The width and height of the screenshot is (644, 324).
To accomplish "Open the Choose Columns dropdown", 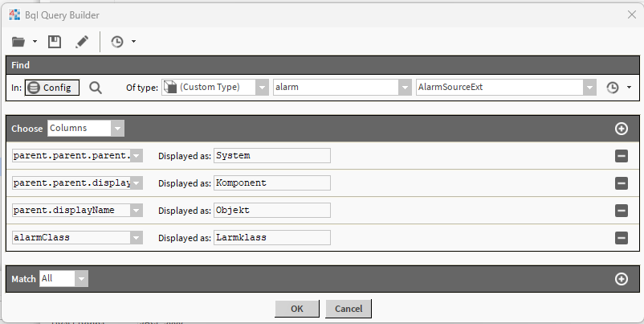I will (118, 128).
